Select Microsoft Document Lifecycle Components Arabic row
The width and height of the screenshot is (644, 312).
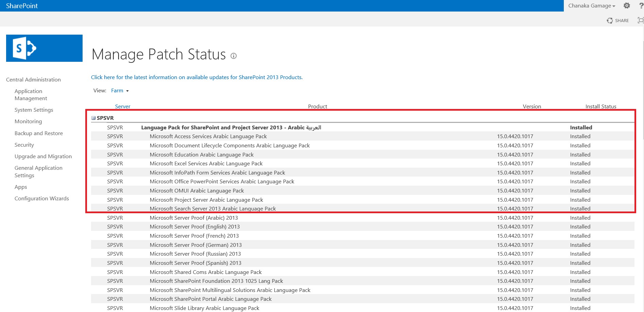coord(363,146)
